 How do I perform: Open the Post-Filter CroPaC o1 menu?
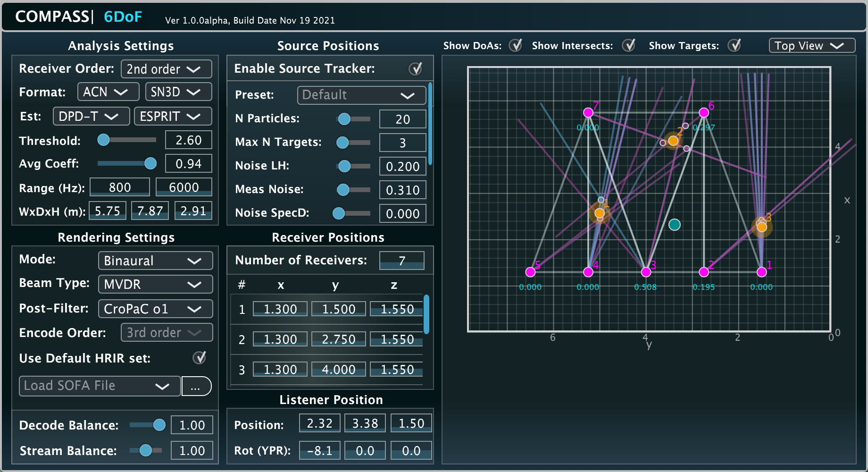coord(155,309)
